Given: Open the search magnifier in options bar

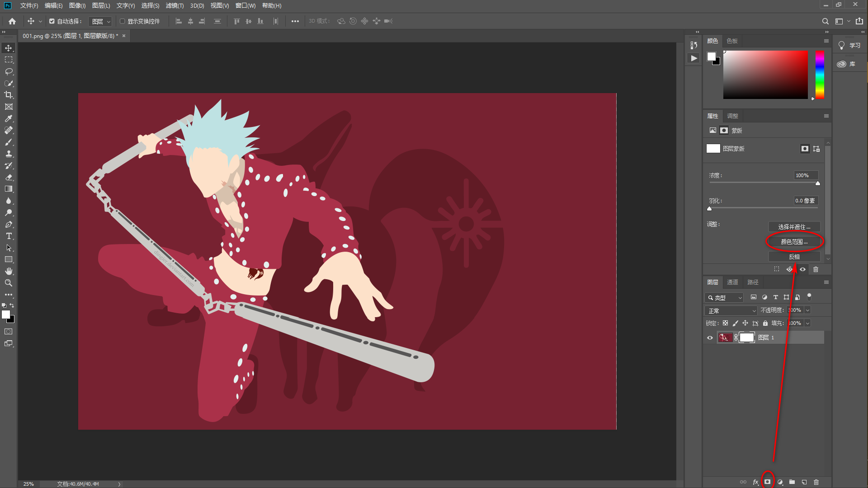Looking at the screenshot, I should 826,21.
